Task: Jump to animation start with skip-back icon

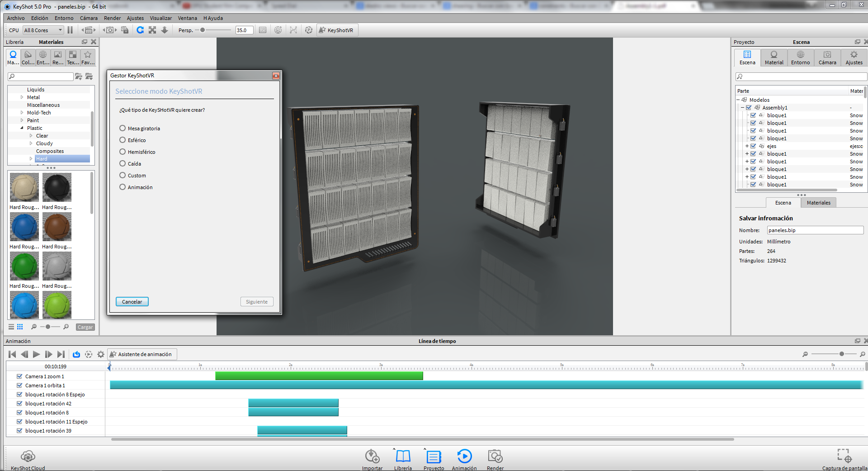Action: [12, 354]
